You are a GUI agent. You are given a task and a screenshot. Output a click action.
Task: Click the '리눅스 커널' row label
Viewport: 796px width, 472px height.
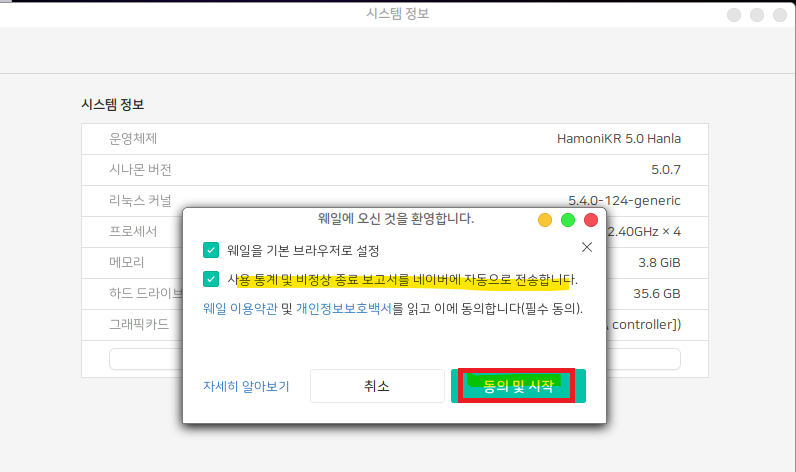pos(141,200)
